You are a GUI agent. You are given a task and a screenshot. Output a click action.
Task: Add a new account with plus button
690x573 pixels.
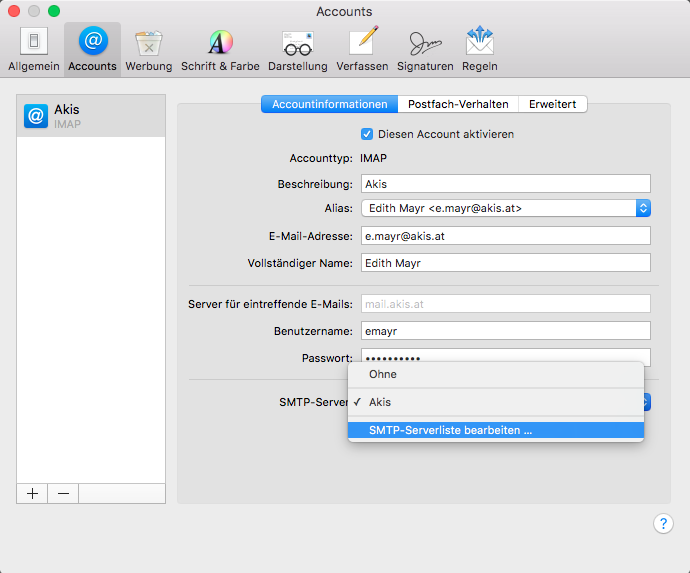(x=32, y=494)
